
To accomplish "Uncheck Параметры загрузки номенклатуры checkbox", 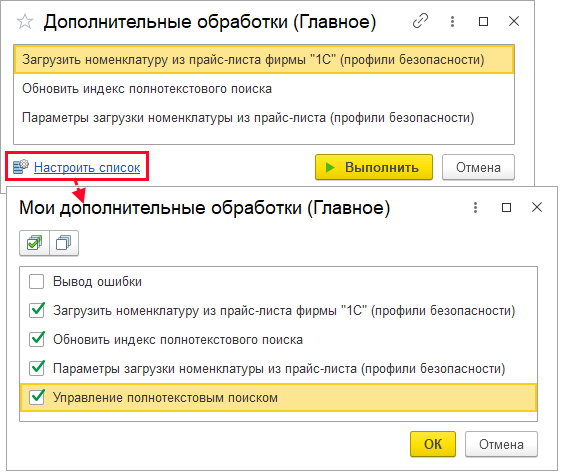I will pyautogui.click(x=36, y=368).
